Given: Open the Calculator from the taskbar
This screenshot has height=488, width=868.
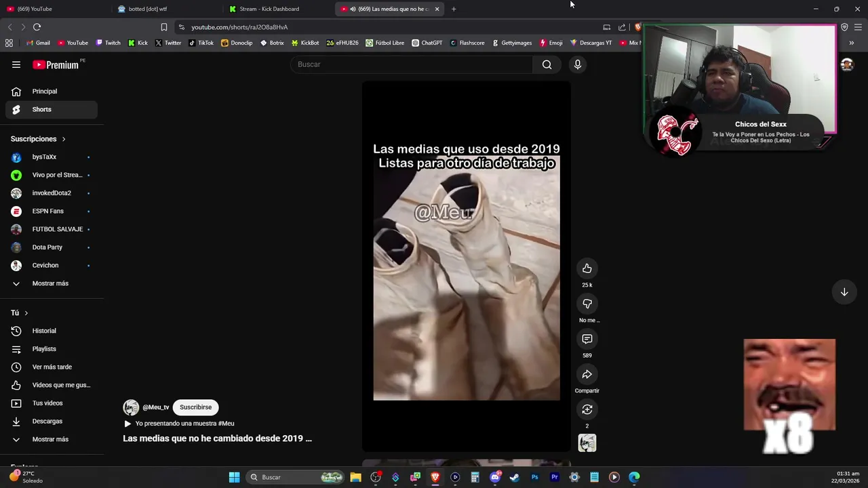Looking at the screenshot, I should click(x=475, y=477).
